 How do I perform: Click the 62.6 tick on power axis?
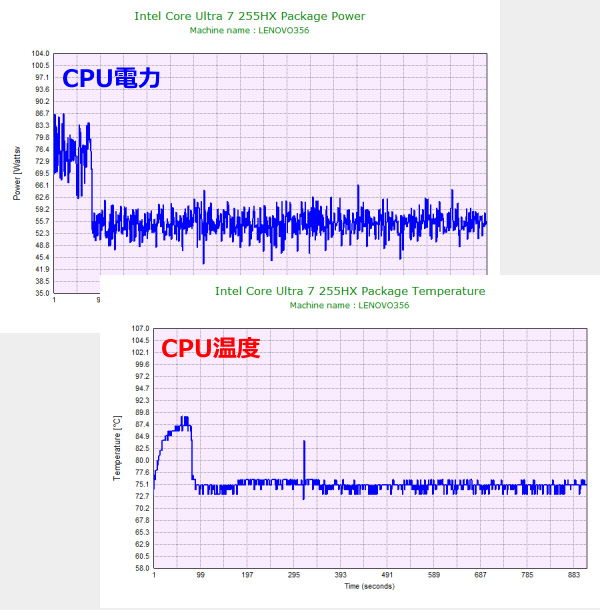(x=40, y=197)
